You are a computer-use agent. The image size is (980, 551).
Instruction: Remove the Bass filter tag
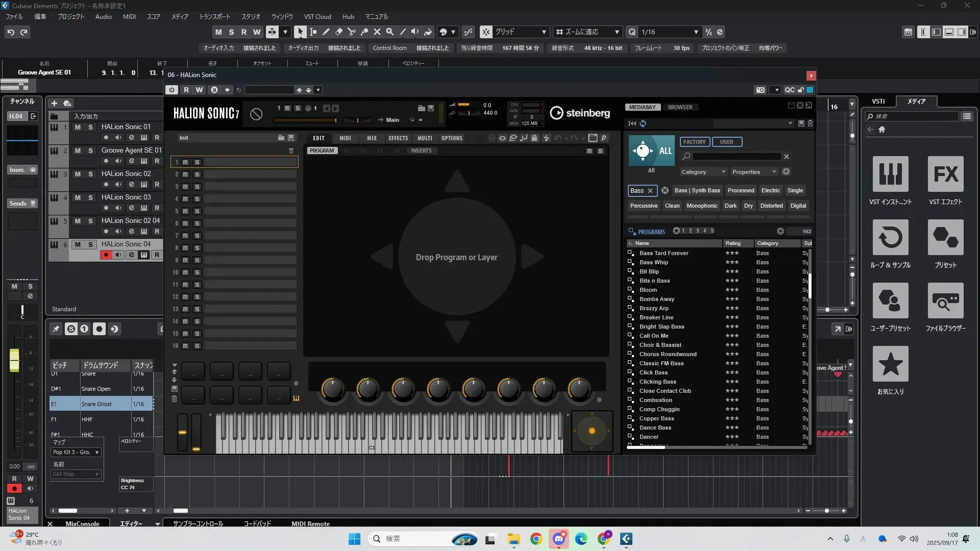coord(650,191)
